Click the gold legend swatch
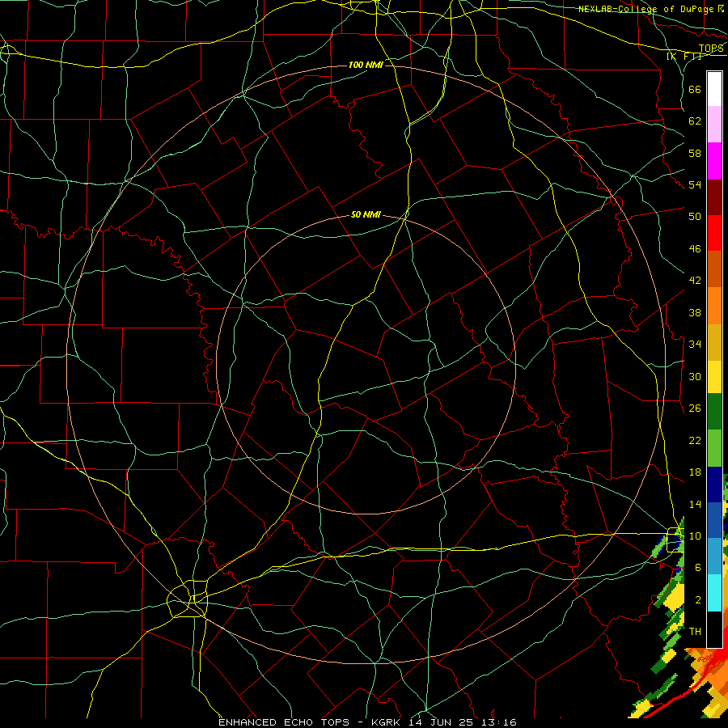728x728 pixels. pyautogui.click(x=714, y=342)
